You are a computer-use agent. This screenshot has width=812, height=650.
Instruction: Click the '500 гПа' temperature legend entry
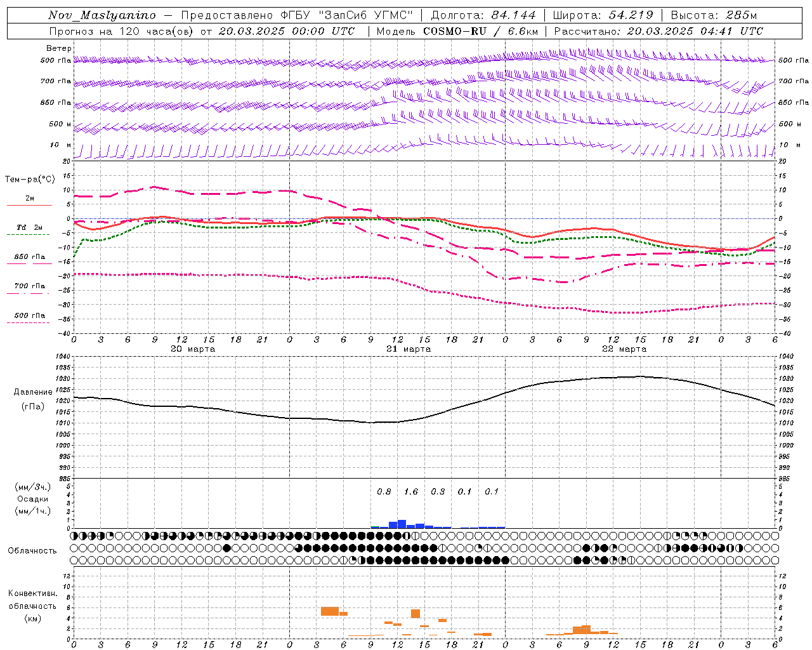pyautogui.click(x=30, y=315)
